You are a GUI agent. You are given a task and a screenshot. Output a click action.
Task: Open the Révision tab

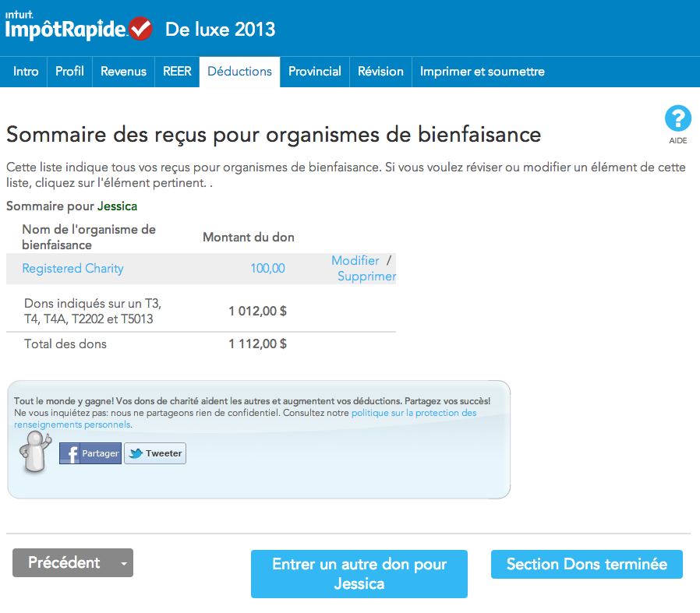click(380, 72)
